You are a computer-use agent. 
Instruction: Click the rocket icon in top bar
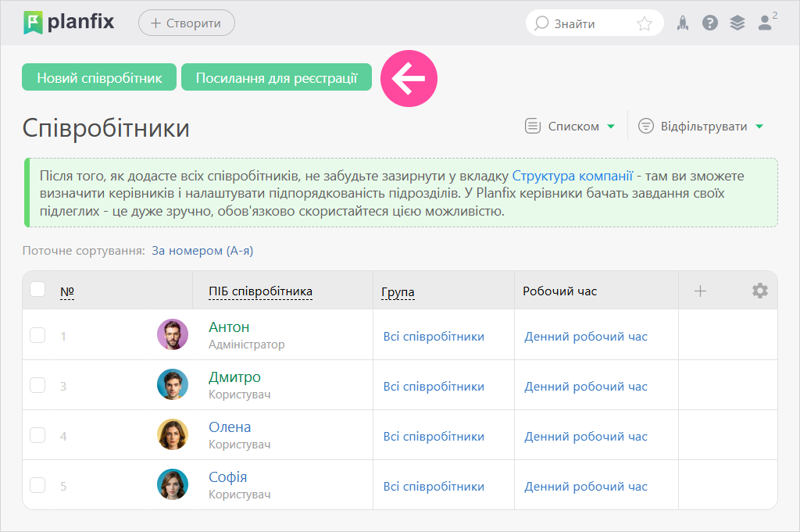682,23
